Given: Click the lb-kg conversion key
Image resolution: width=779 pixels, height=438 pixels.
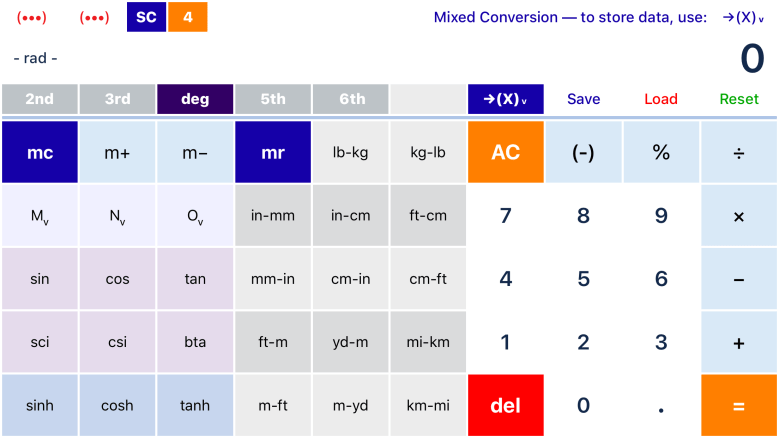Looking at the screenshot, I should (351, 153).
